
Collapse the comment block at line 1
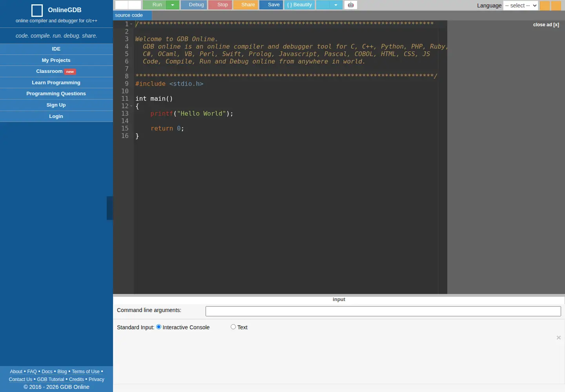(x=131, y=24)
